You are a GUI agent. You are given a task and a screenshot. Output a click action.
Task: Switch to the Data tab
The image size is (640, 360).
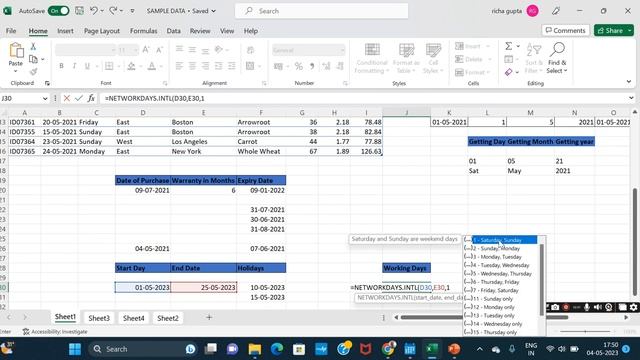173,31
